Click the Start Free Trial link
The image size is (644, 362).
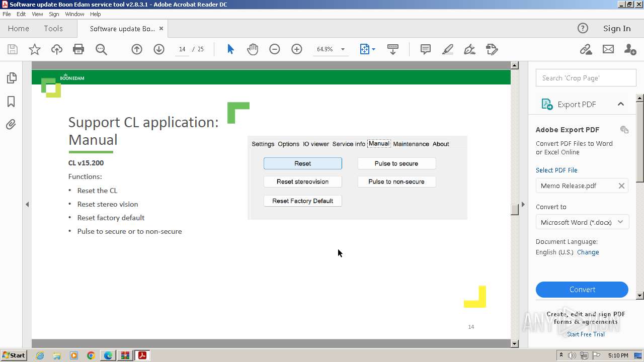coord(586,334)
